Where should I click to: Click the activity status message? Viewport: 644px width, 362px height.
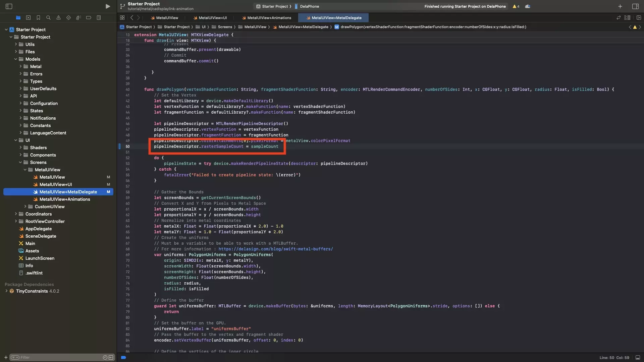coord(465,6)
